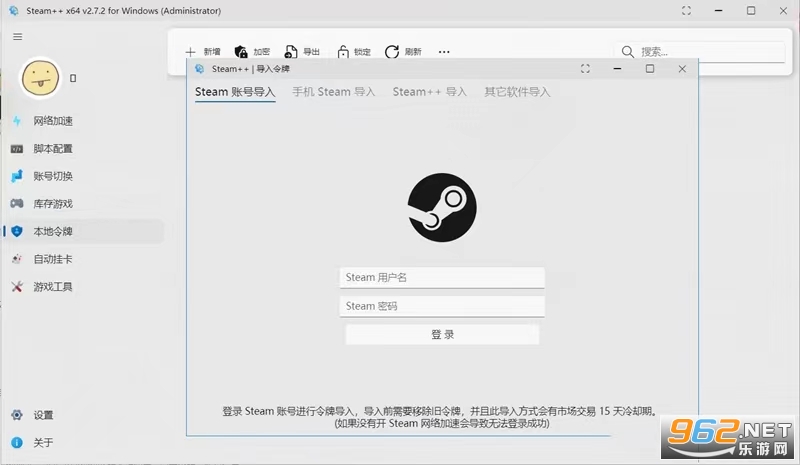The image size is (800, 465).
Task: Click the 导出 export toolbar button
Action: point(302,52)
